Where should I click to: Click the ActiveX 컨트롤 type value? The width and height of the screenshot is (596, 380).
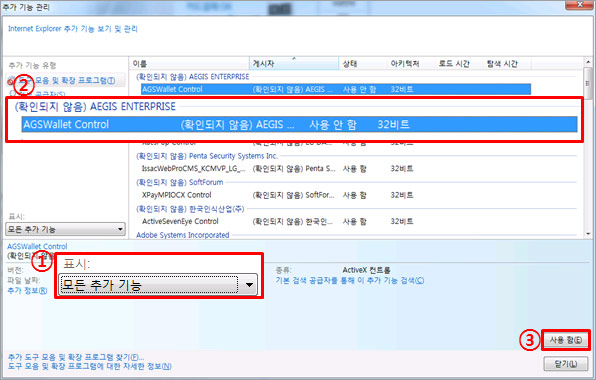click(x=366, y=270)
